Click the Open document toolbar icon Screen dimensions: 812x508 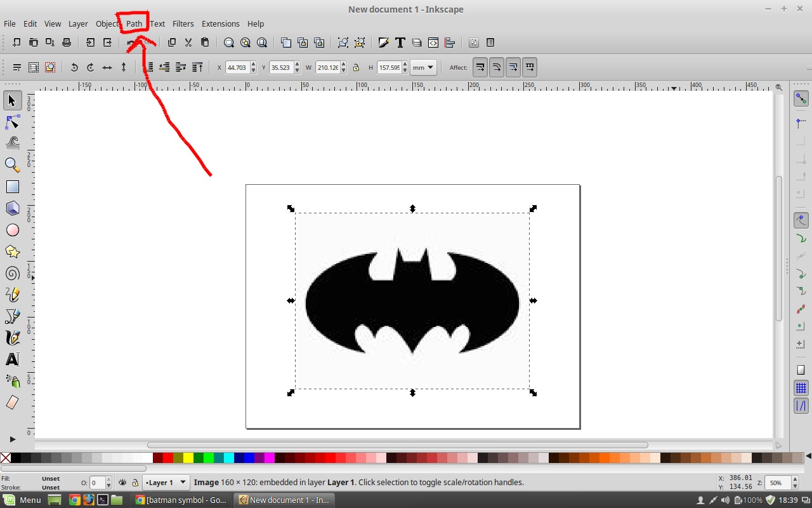(x=33, y=43)
